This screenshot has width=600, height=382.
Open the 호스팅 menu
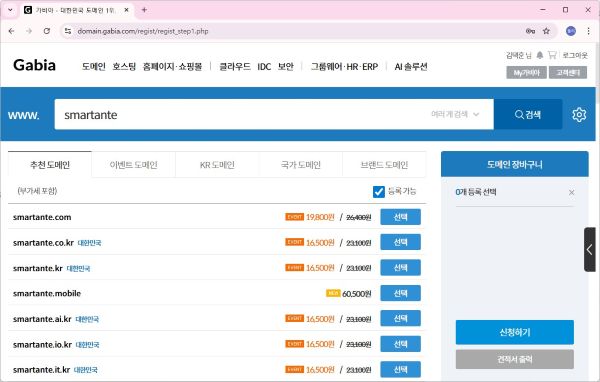coord(124,67)
